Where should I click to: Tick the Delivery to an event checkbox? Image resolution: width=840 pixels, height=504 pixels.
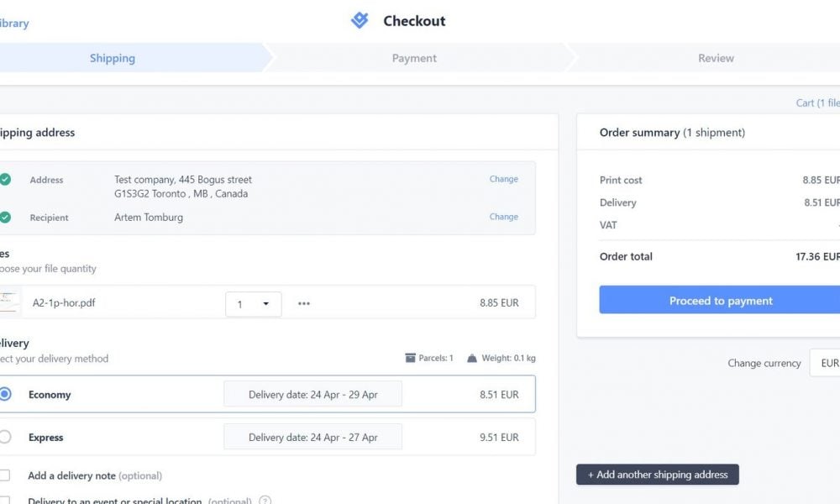tap(5, 501)
